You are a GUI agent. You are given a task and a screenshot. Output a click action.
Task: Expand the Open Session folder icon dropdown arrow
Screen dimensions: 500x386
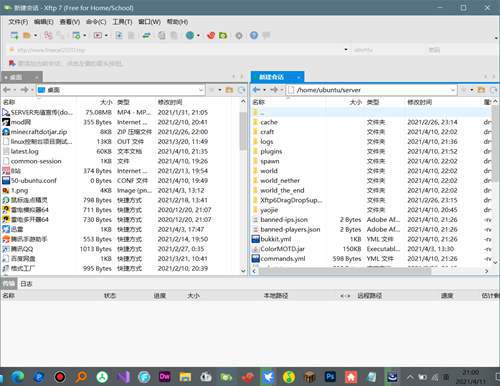click(x=35, y=35)
